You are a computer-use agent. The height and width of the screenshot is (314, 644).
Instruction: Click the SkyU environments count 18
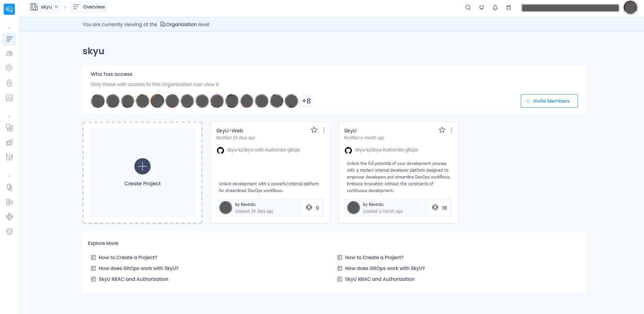point(440,208)
